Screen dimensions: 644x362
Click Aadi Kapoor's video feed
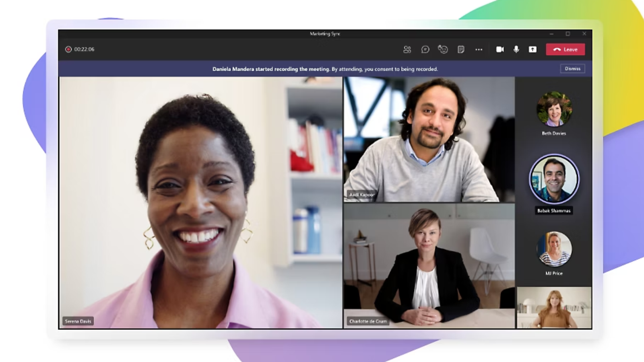click(429, 139)
